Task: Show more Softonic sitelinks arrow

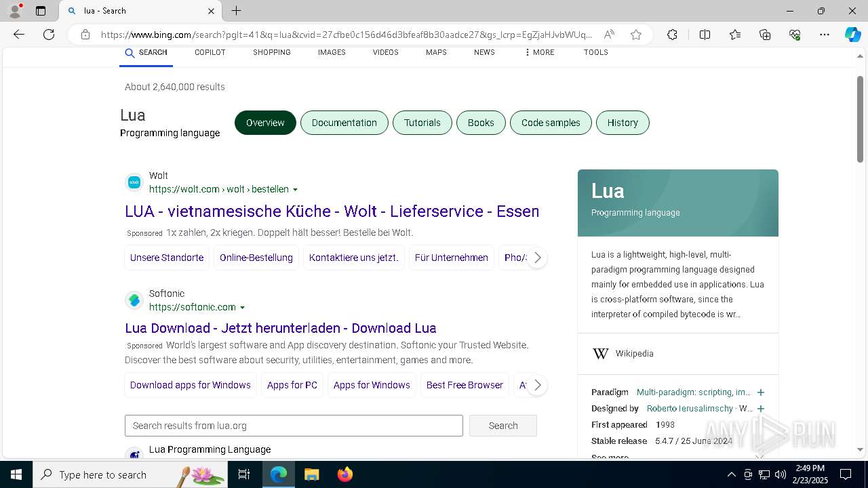Action: [x=537, y=385]
